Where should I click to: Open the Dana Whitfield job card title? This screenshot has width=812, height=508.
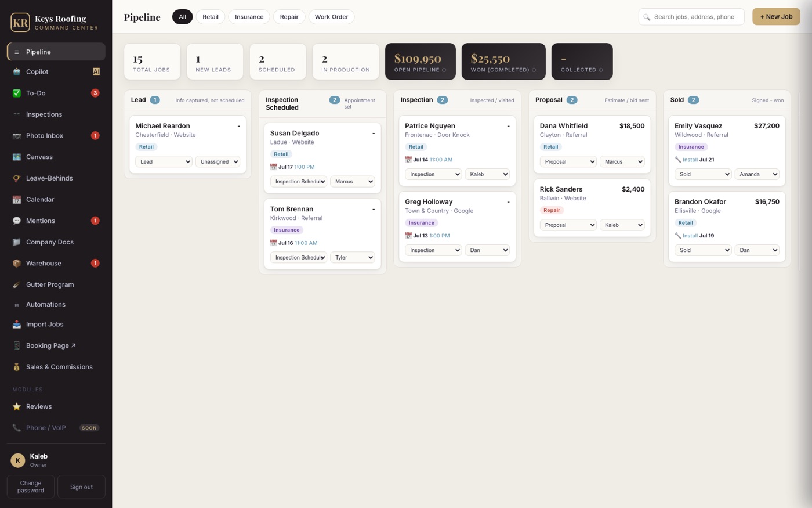(564, 126)
